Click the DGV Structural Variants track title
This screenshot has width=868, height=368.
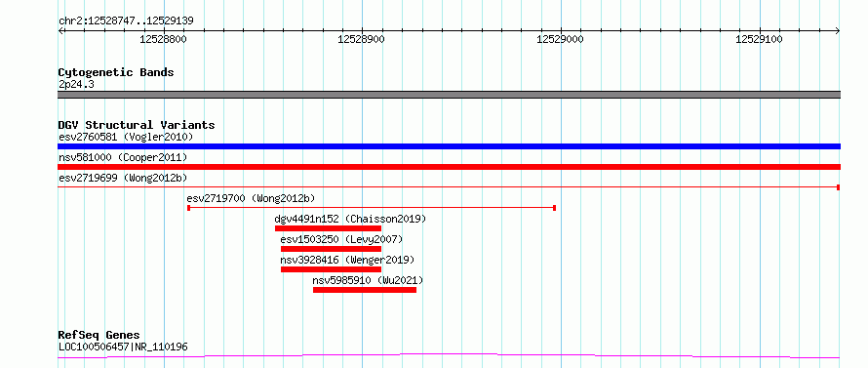[x=137, y=125]
